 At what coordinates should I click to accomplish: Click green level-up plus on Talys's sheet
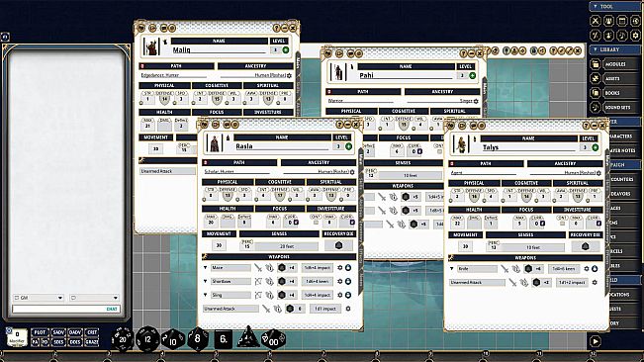tap(596, 147)
